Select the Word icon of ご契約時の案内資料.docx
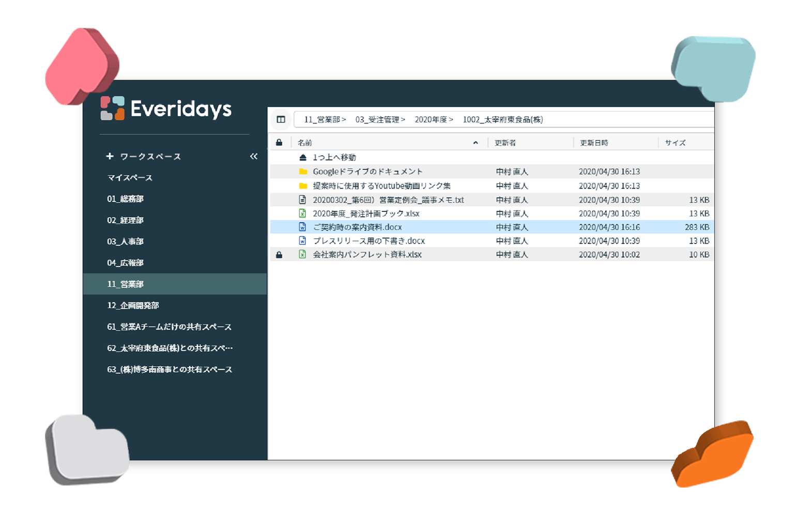 [302, 227]
